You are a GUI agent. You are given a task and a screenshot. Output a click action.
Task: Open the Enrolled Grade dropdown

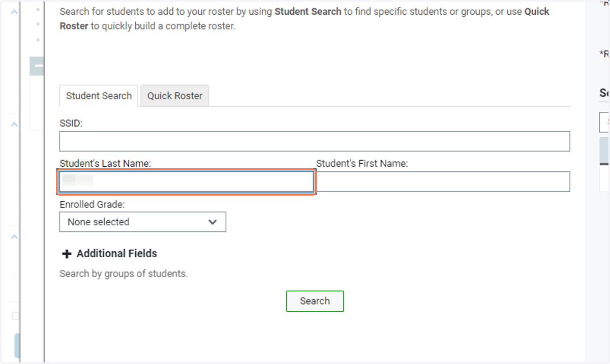tap(143, 222)
